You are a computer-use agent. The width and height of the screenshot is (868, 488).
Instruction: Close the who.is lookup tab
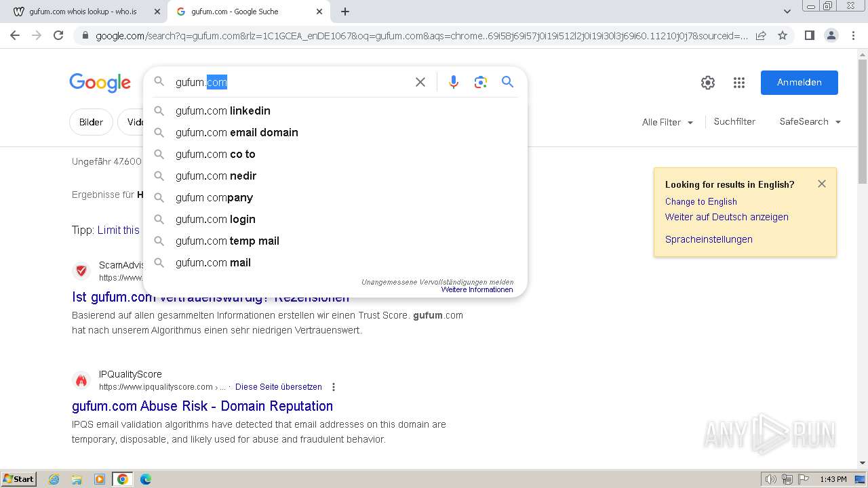(157, 12)
